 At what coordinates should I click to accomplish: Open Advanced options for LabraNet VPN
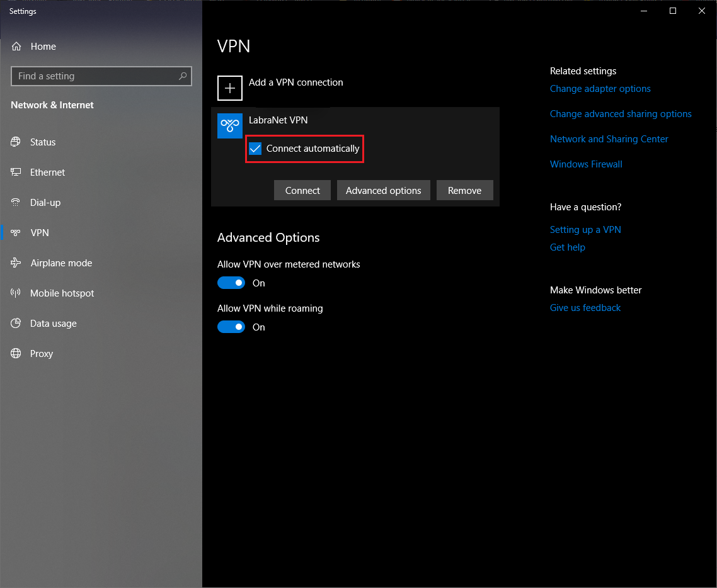[383, 190]
